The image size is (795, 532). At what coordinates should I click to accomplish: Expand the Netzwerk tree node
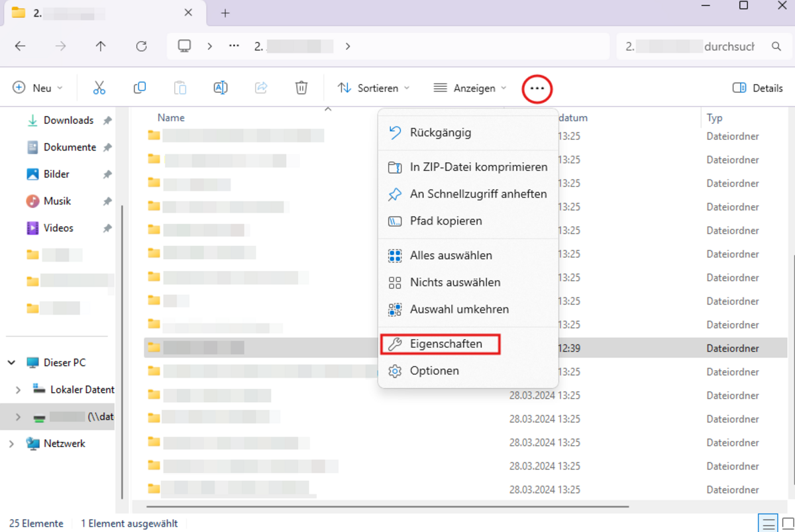click(11, 444)
